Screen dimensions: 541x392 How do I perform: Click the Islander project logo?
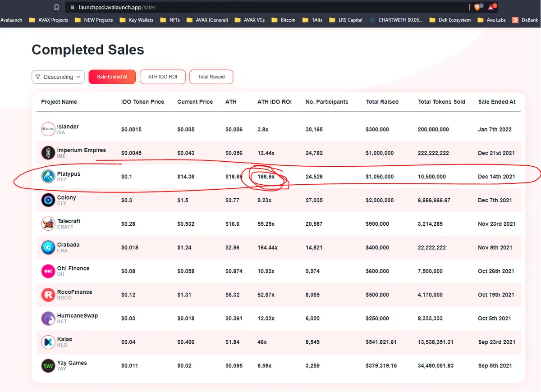pyautogui.click(x=48, y=129)
